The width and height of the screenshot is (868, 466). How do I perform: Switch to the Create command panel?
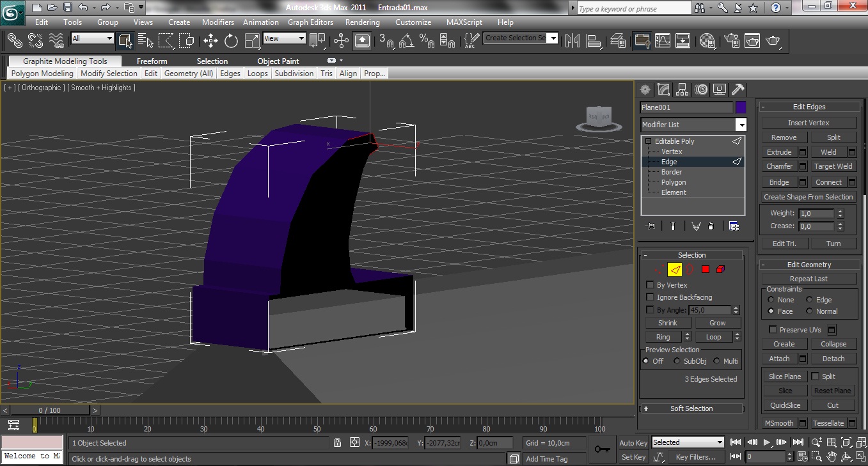pyautogui.click(x=645, y=89)
